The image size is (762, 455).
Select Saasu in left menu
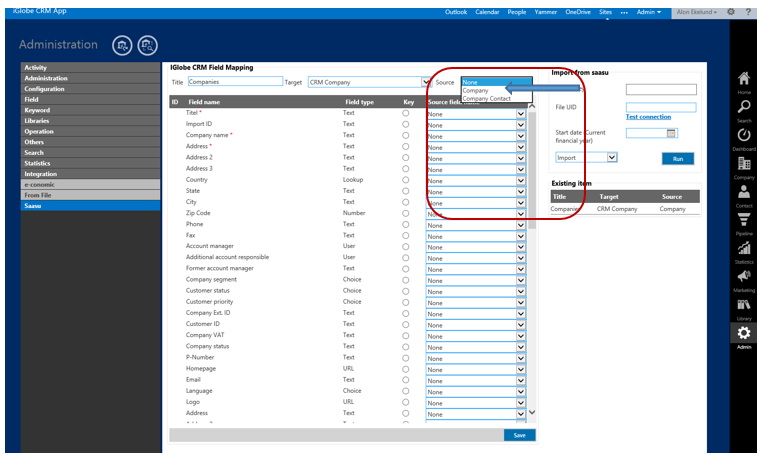[x=90, y=206]
